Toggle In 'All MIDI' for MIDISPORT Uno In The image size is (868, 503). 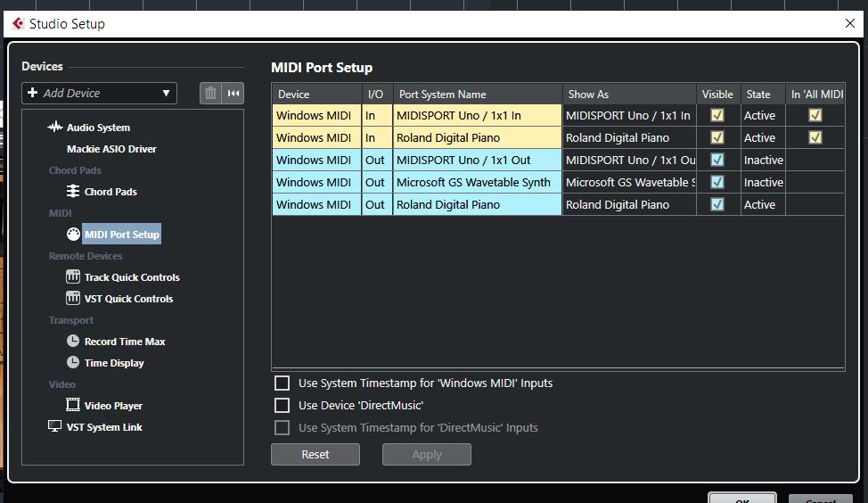tap(815, 115)
